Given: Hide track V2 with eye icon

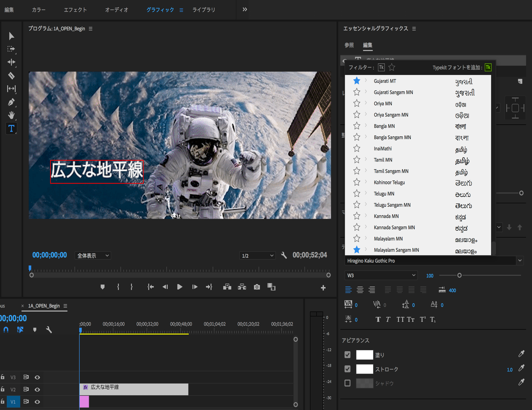Looking at the screenshot, I should (x=37, y=389).
